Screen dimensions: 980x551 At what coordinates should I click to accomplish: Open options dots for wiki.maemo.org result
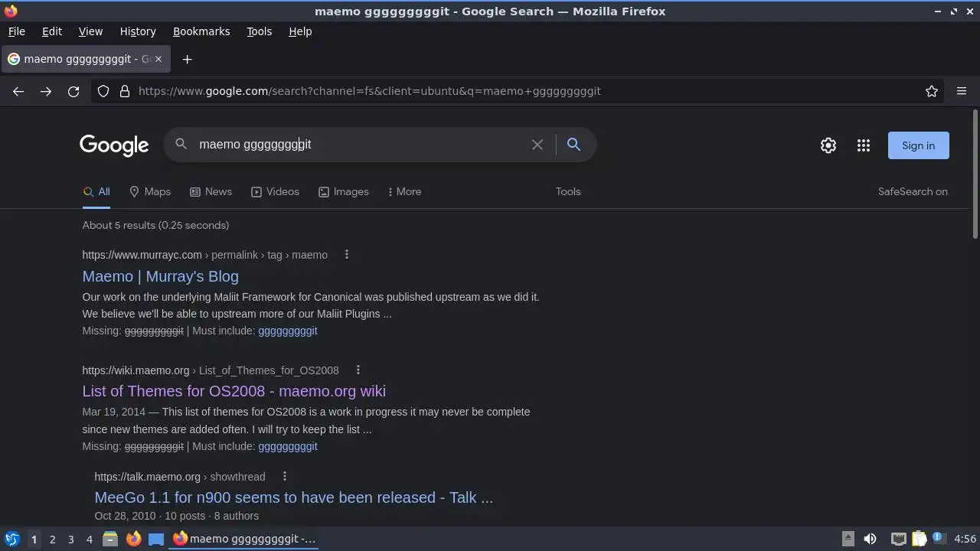pos(358,370)
